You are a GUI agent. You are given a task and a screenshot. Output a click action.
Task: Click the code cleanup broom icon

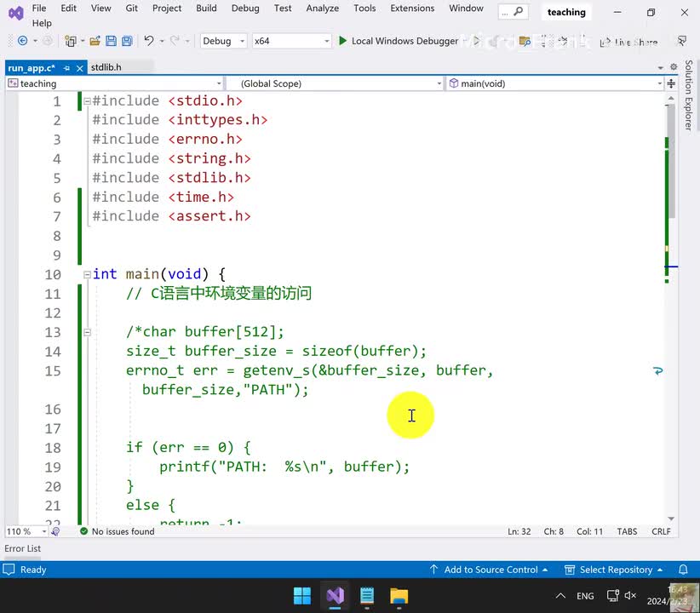tap(55, 531)
